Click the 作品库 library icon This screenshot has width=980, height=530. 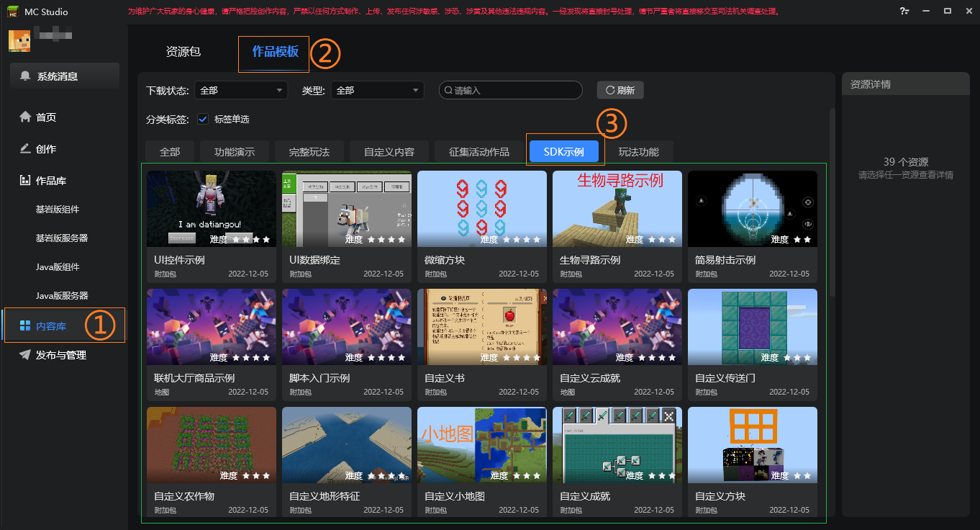[25, 180]
